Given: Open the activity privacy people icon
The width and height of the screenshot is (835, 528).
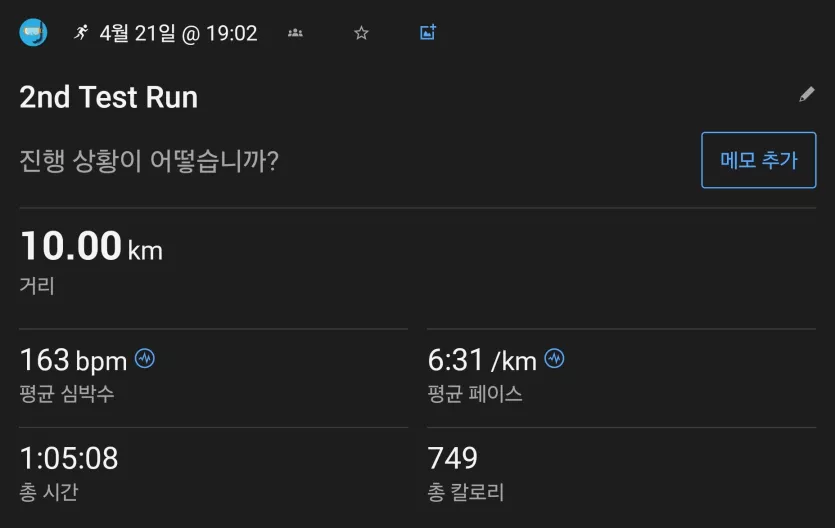Looking at the screenshot, I should click(295, 33).
